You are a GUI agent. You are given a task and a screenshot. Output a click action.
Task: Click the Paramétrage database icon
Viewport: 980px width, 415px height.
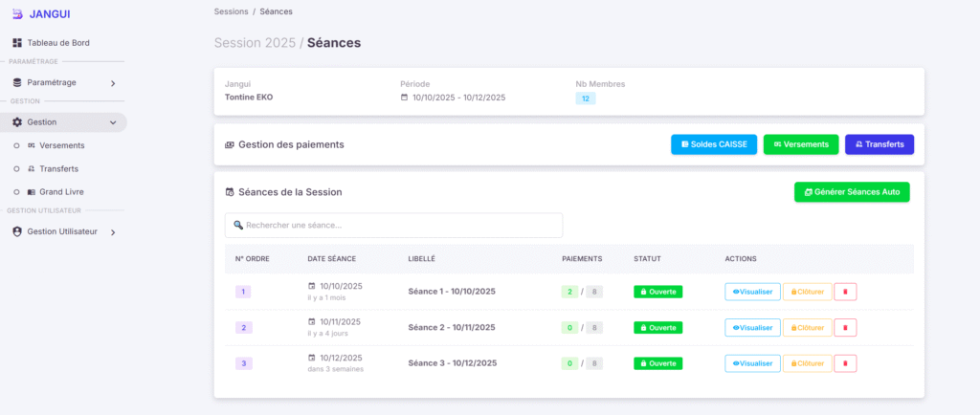[17, 82]
